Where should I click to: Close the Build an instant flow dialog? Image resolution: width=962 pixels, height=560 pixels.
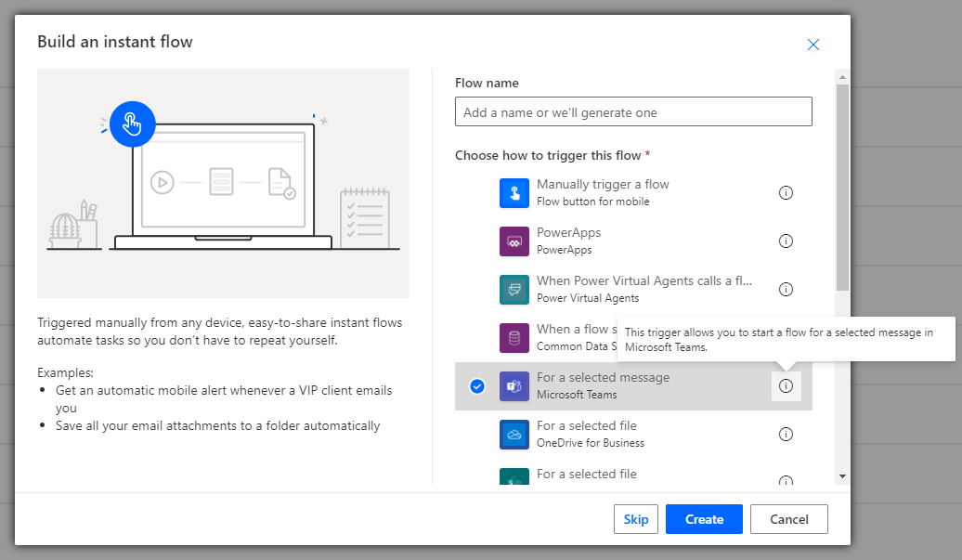(x=813, y=45)
